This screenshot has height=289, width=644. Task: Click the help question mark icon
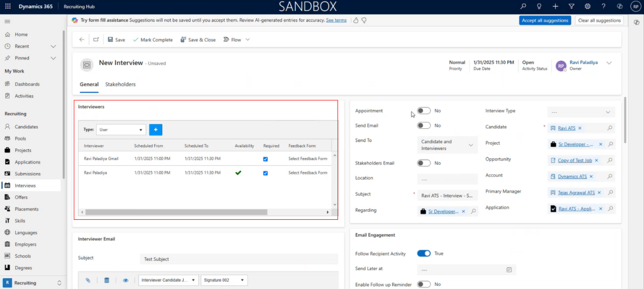pyautogui.click(x=603, y=6)
